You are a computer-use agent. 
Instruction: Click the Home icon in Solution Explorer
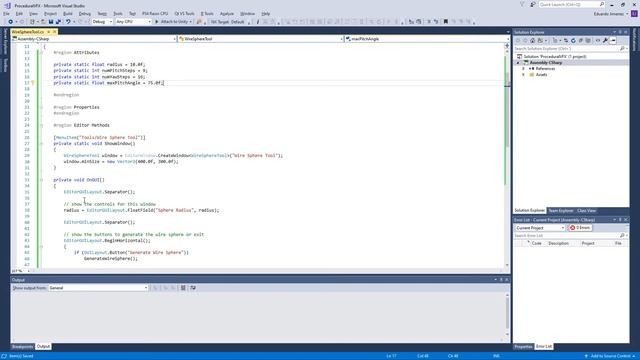point(533,40)
